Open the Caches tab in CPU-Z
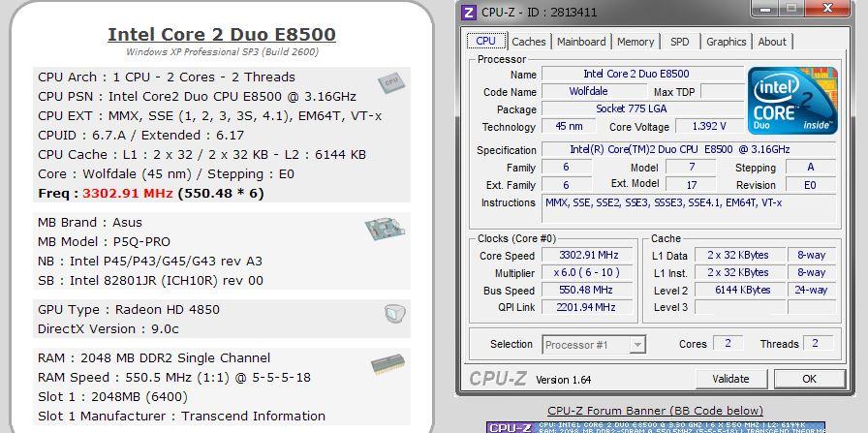 (529, 42)
